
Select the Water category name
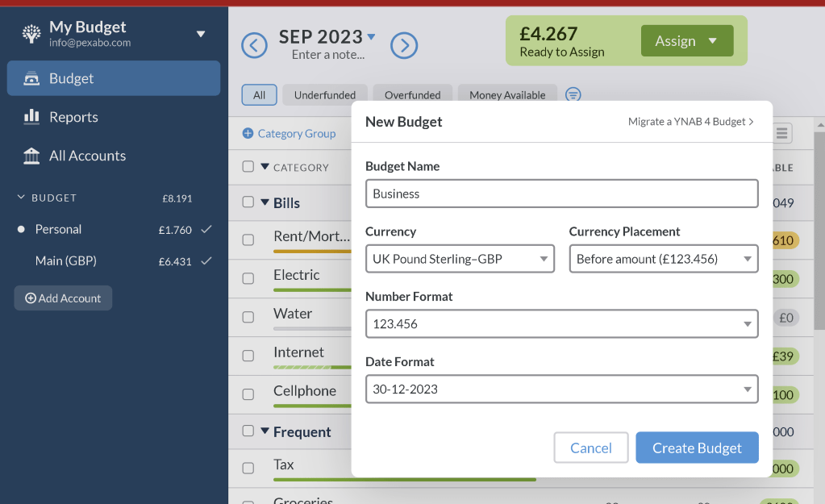click(x=293, y=314)
